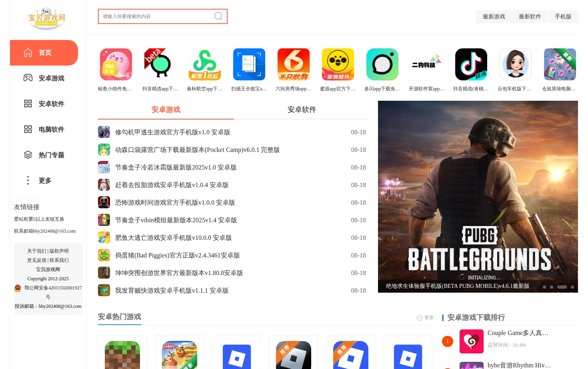This screenshot has height=369, width=588.
Task: Click the 肥鱼大逃亡 game icon
Action: pos(104,237)
